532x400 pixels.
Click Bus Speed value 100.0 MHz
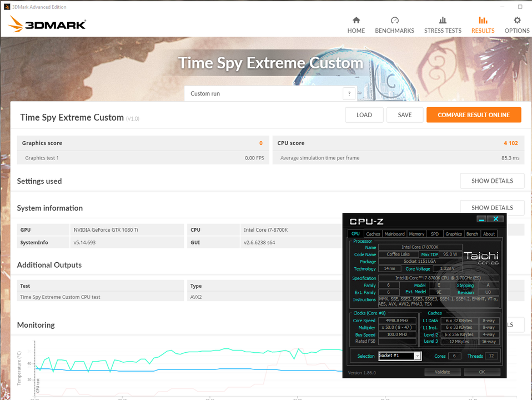click(397, 334)
